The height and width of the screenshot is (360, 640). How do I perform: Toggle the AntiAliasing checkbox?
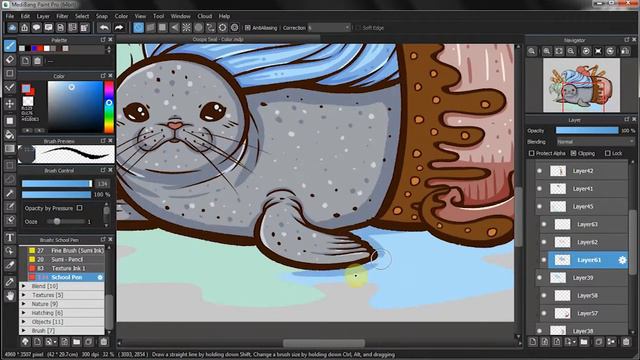click(247, 28)
